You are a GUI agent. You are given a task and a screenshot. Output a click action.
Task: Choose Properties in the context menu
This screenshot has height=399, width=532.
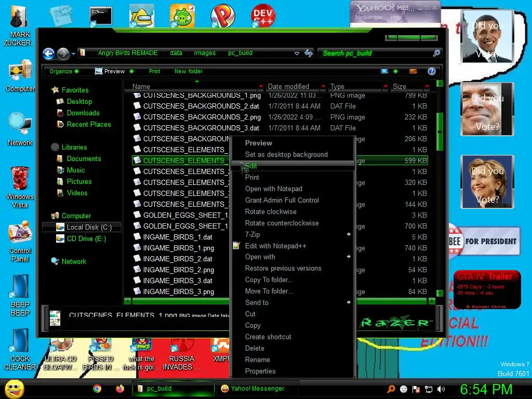click(x=293, y=371)
